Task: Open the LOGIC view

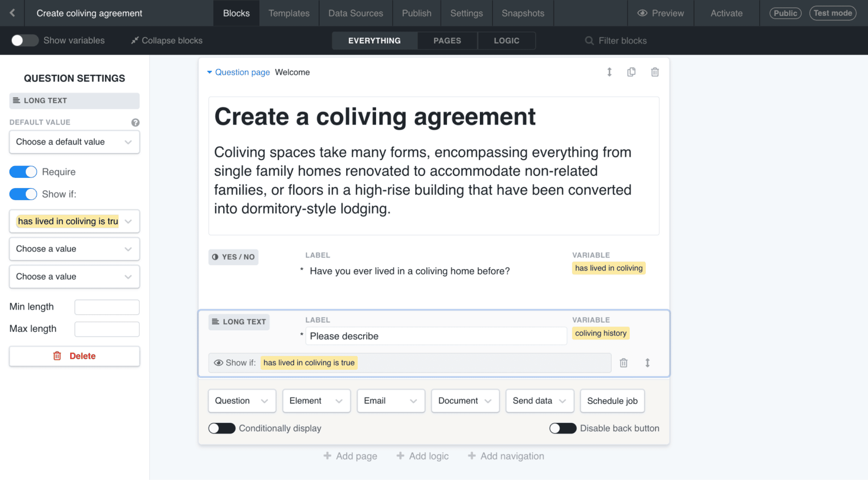Action: pos(506,40)
